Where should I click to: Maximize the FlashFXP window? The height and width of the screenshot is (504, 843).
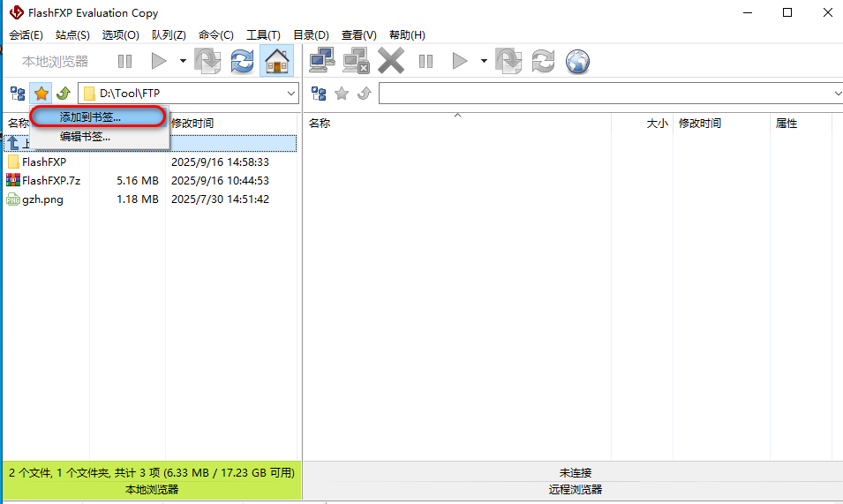[x=787, y=12]
